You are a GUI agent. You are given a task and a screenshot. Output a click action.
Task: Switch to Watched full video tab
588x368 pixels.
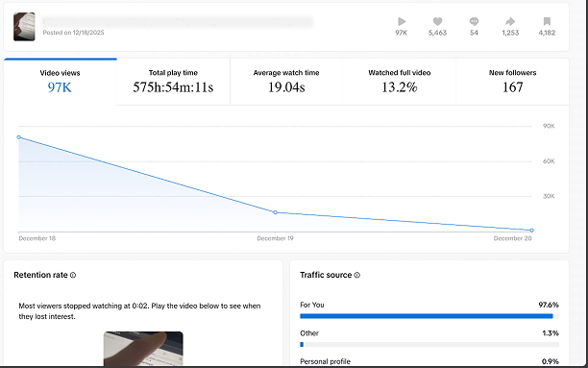tap(400, 82)
